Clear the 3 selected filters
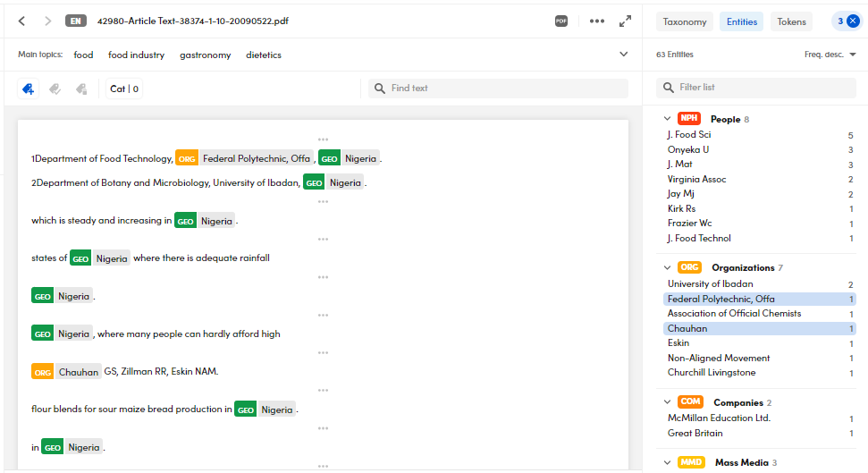868x473 pixels. click(x=853, y=21)
